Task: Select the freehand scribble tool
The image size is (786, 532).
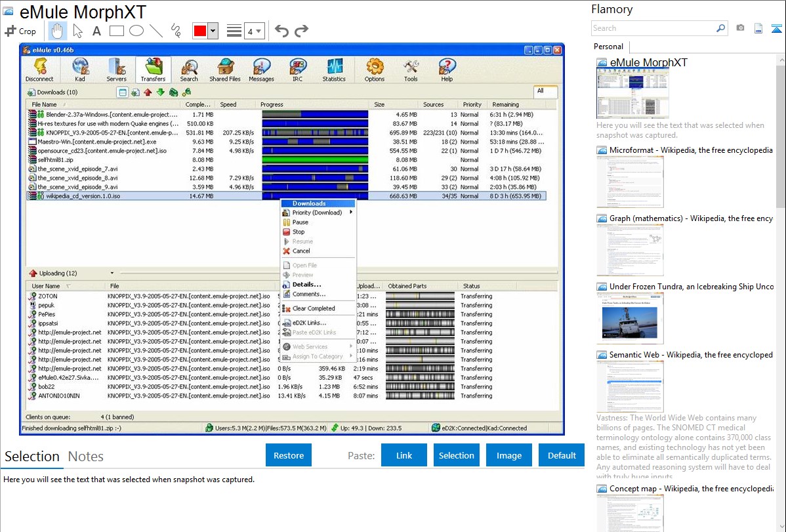Action: 176,31
